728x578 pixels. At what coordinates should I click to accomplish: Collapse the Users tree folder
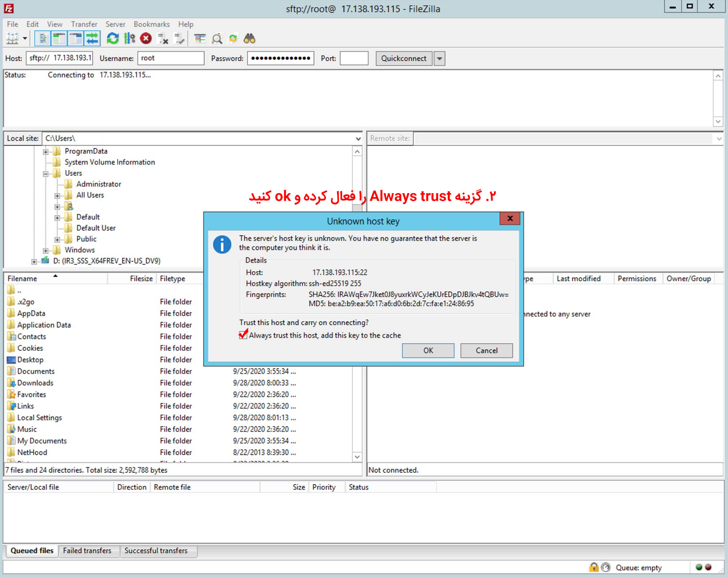45,174
